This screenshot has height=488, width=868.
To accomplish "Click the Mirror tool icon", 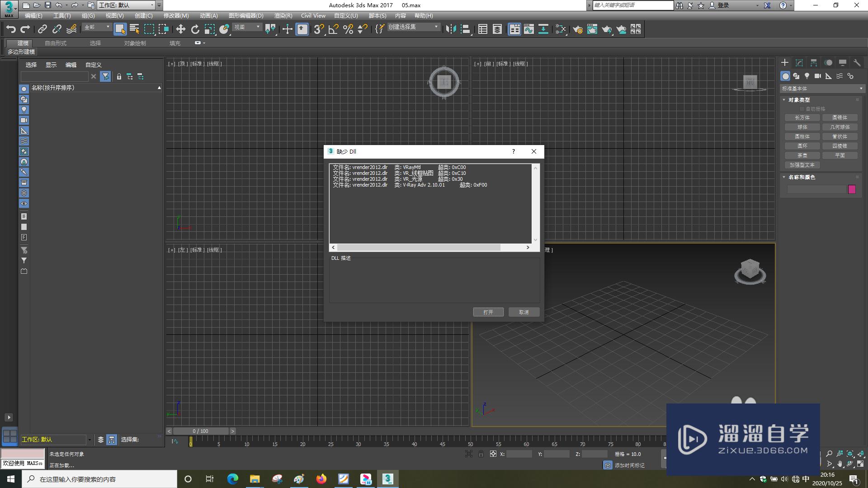I will (x=451, y=29).
